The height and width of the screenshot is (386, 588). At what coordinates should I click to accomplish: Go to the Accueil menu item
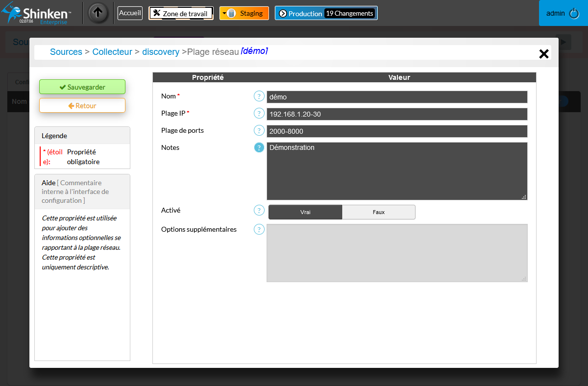(130, 13)
